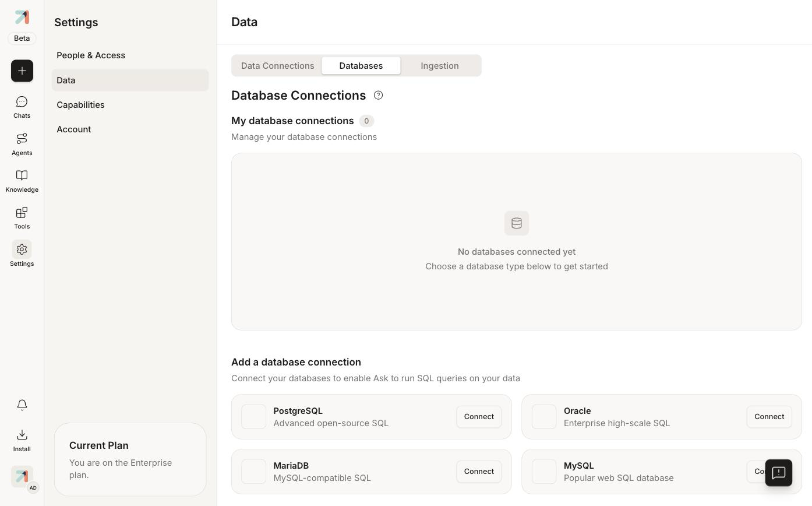Switch to the Data Connections tab
Image resolution: width=812 pixels, height=506 pixels.
tap(277, 66)
